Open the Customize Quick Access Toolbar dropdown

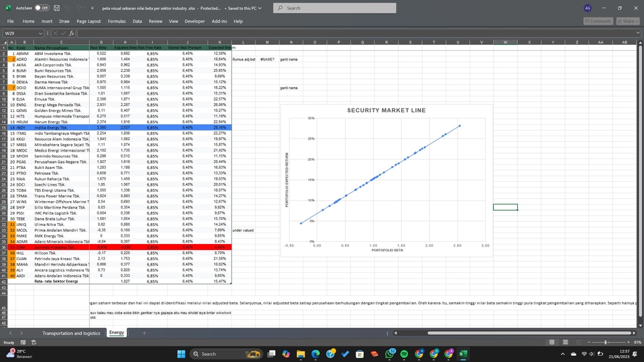(x=92, y=8)
